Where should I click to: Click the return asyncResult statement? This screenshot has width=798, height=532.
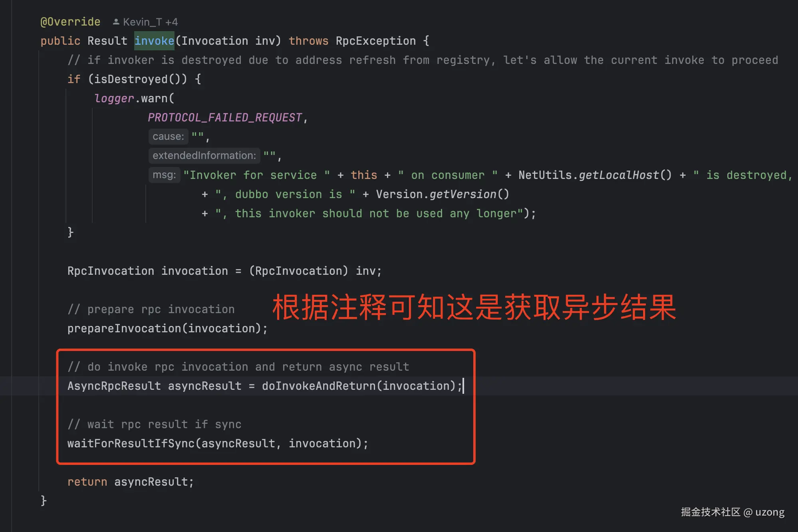(x=130, y=482)
